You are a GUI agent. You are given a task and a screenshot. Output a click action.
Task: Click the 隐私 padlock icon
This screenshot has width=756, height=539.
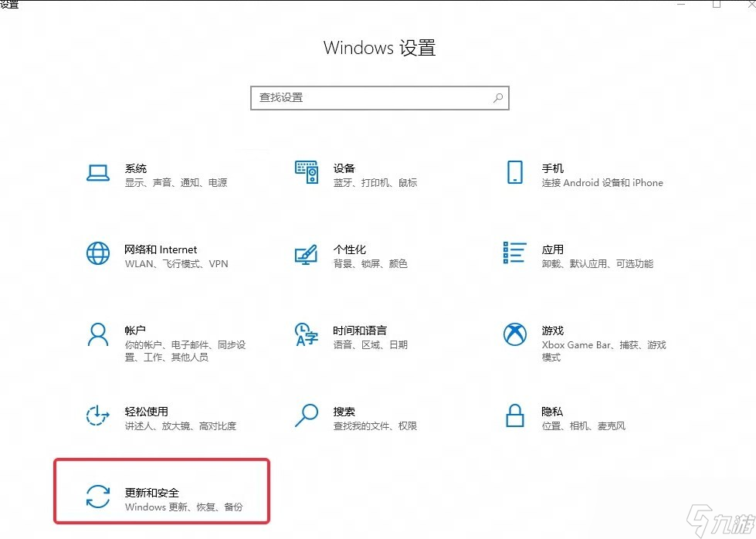pyautogui.click(x=515, y=415)
